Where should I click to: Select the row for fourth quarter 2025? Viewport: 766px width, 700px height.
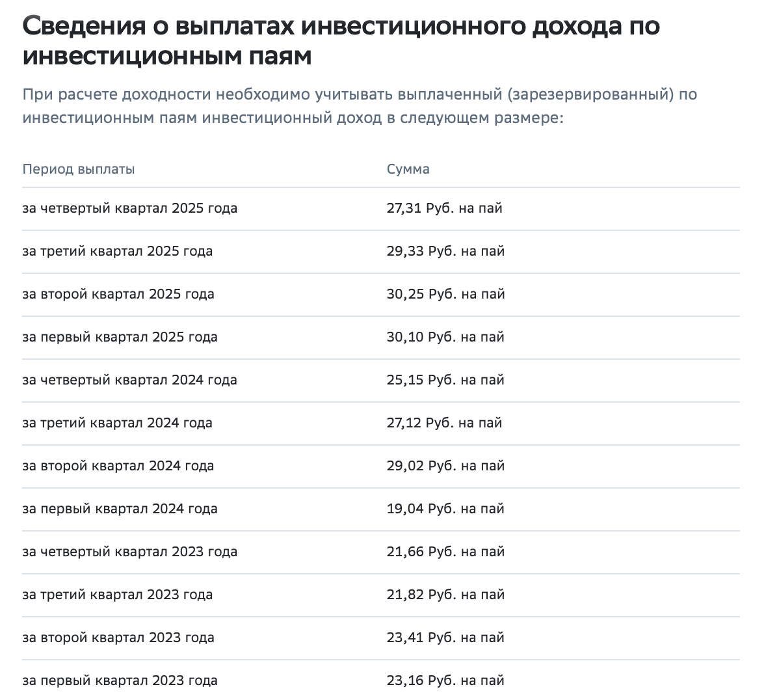129,208
